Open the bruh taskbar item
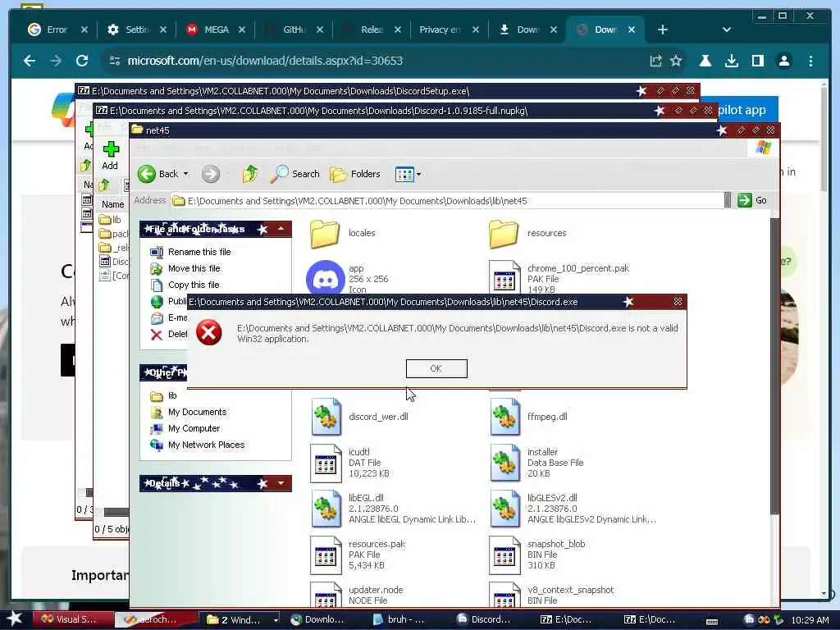The height and width of the screenshot is (630, 840). 399,619
